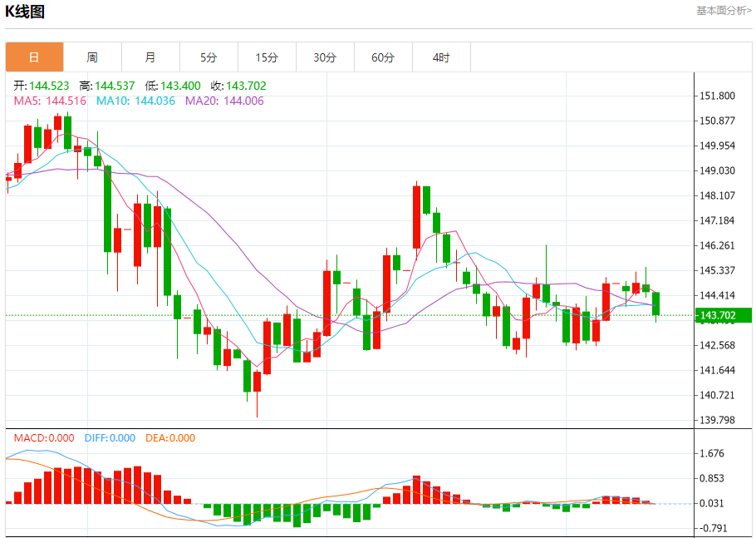Screen dimensions: 756x538
Task: Click the 1.676 MACD axis label
Action: coord(714,453)
